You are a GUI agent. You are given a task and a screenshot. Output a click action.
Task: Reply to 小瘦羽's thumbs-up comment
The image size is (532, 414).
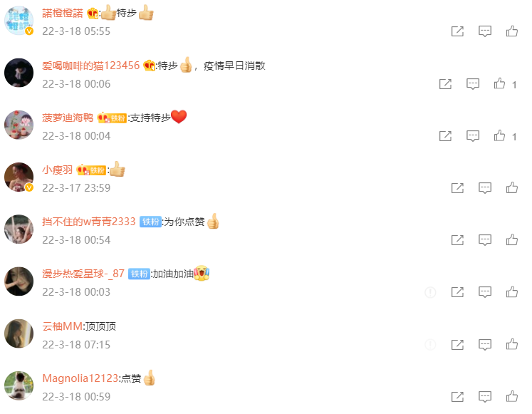(x=485, y=188)
